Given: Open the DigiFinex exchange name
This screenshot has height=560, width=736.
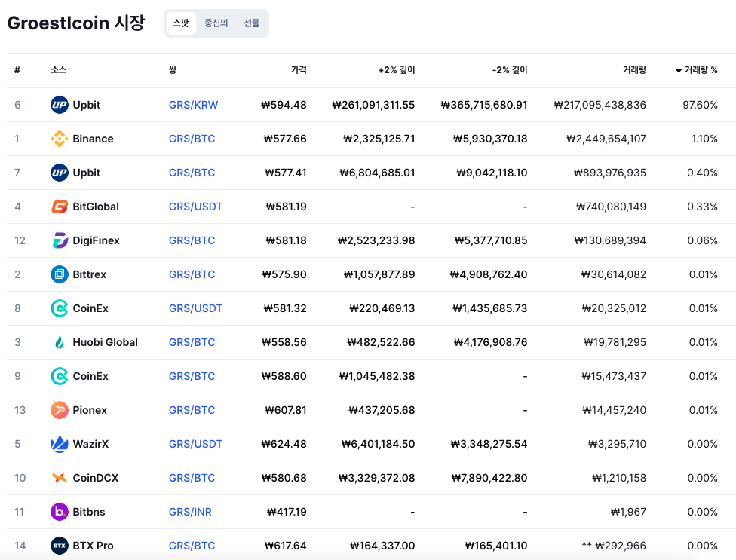Looking at the screenshot, I should [x=97, y=240].
